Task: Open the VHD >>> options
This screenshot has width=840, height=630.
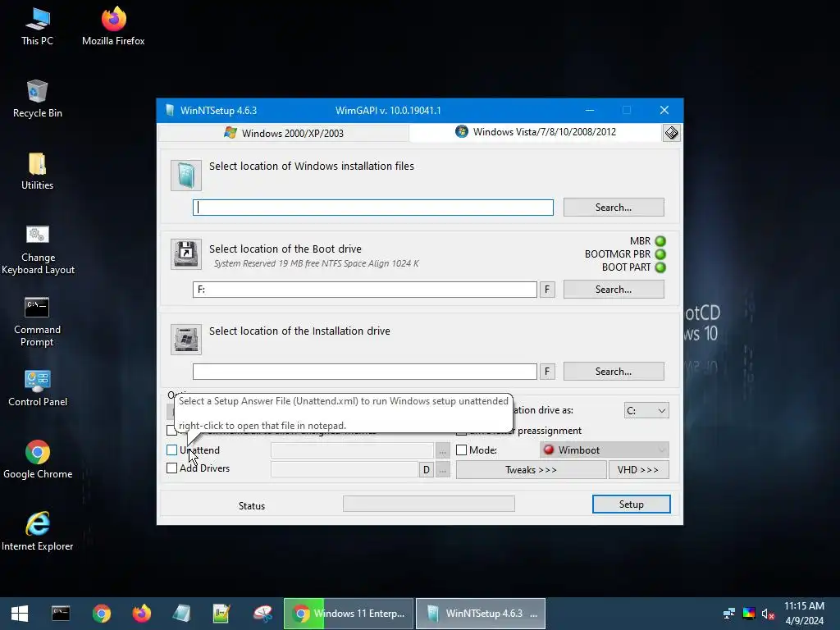Action: click(638, 470)
